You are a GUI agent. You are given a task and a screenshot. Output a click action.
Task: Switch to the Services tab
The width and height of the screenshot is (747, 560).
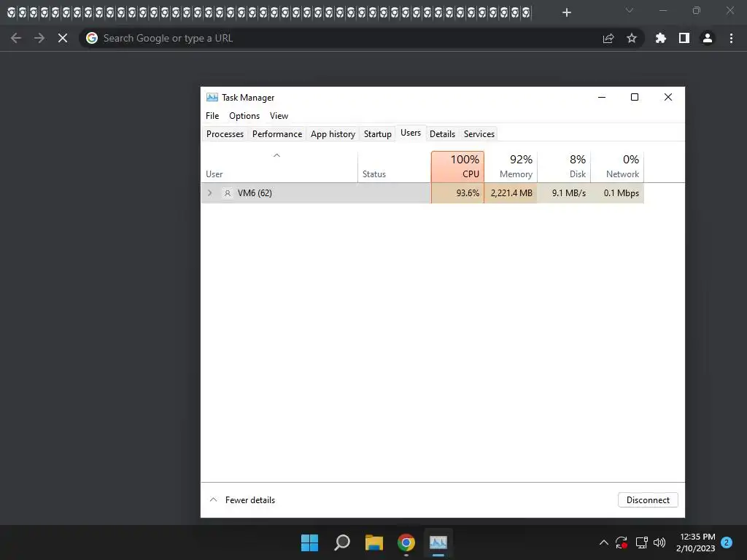point(479,134)
